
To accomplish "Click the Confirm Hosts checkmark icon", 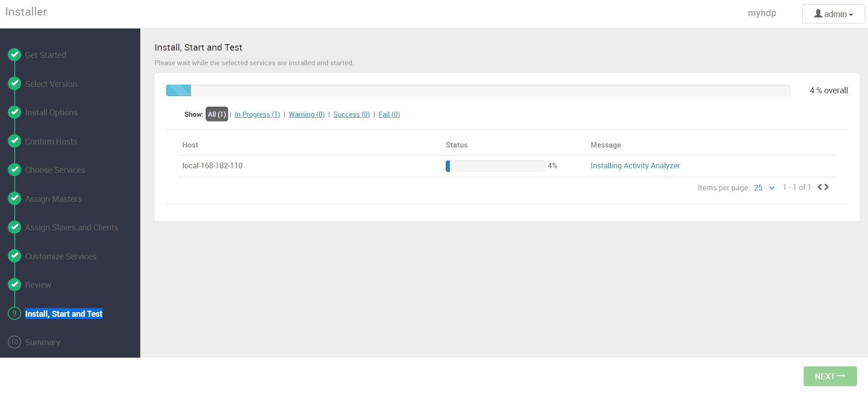I will pyautogui.click(x=15, y=141).
